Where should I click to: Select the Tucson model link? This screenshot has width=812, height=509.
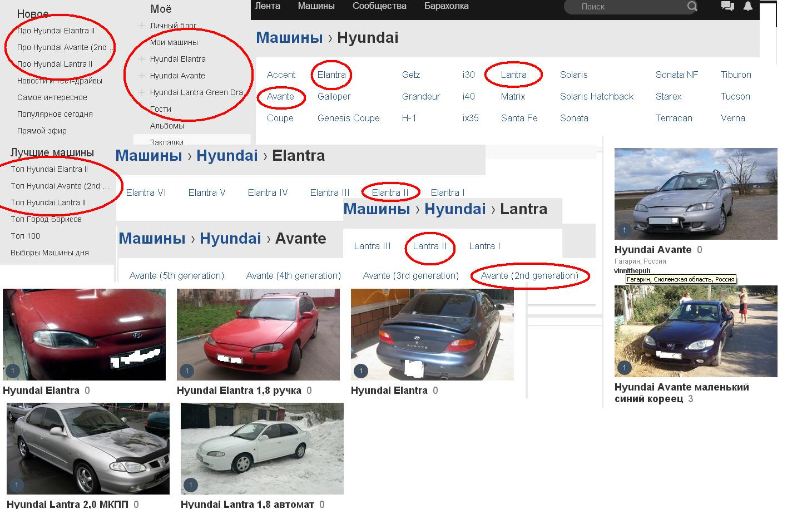(x=735, y=96)
